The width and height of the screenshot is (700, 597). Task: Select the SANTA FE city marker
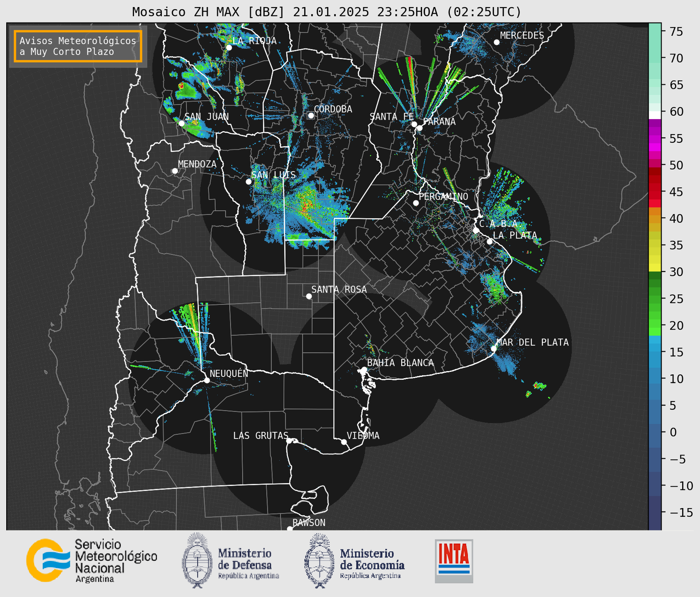414,124
